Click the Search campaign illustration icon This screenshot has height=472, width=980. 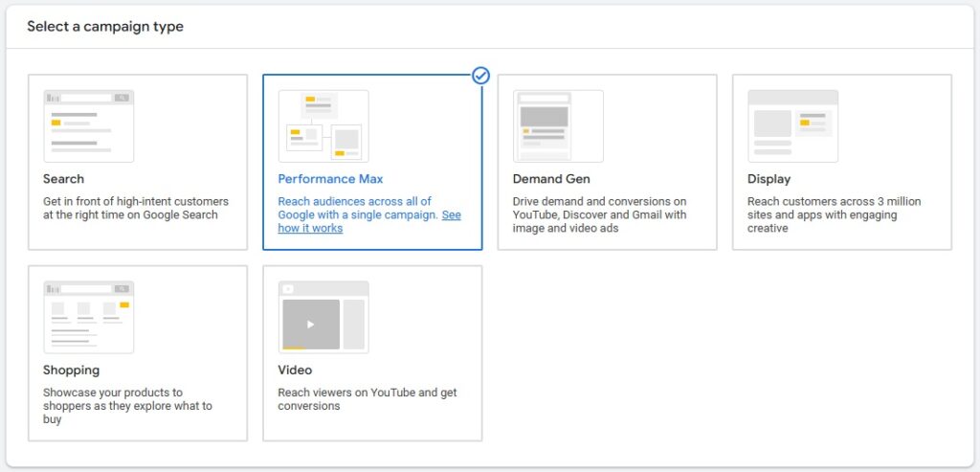point(89,126)
